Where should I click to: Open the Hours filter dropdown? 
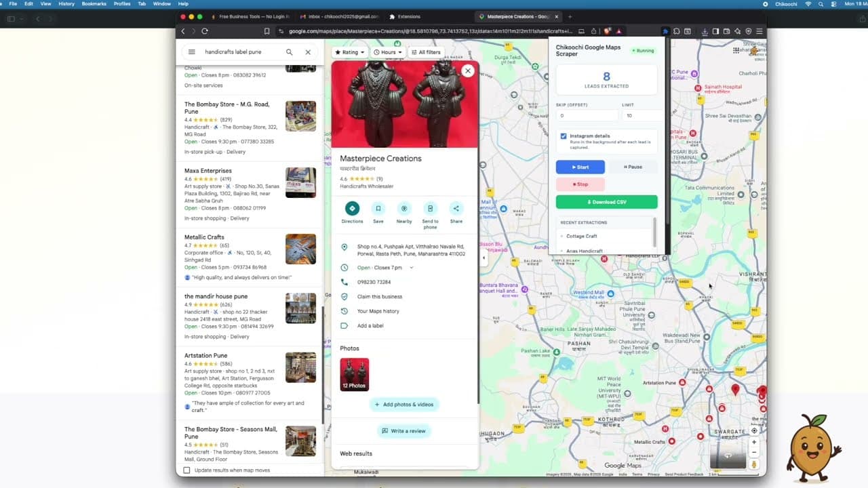(x=387, y=52)
